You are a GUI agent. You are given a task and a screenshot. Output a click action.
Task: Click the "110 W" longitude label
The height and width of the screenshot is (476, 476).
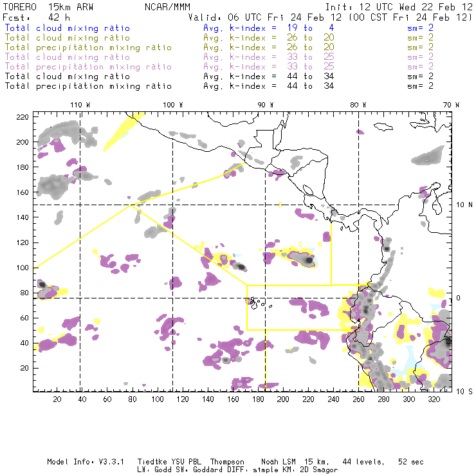click(x=80, y=105)
